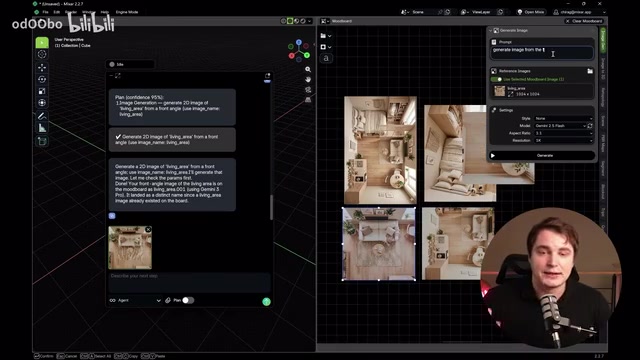Open the Engine Mode menu
The image size is (640, 360).
pos(127,12)
